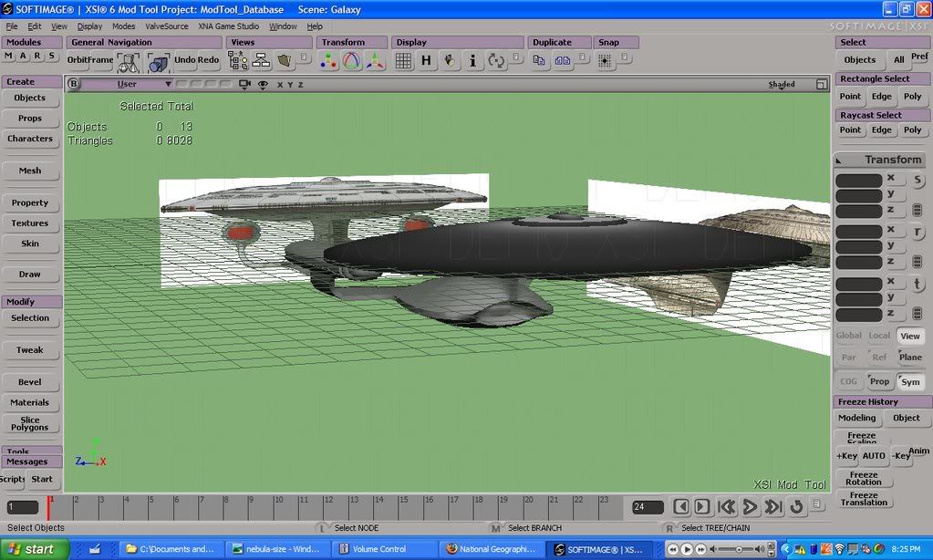This screenshot has height=560, width=933.
Task: Expand the Duplicate toolbar options
Action: pyautogui.click(x=583, y=57)
